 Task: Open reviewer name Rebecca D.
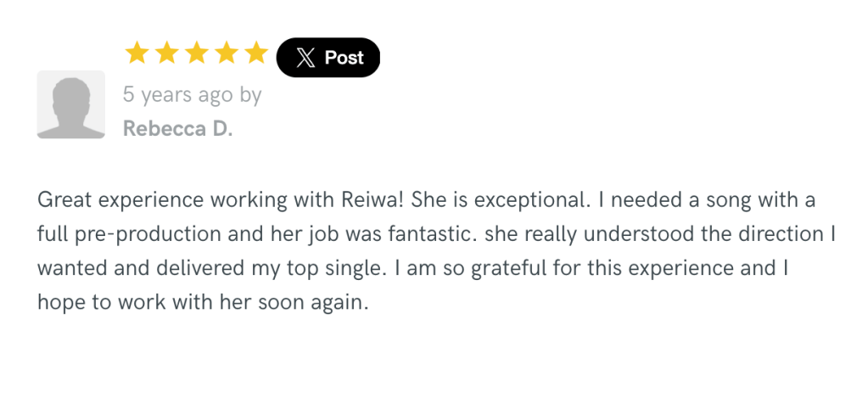[177, 129]
